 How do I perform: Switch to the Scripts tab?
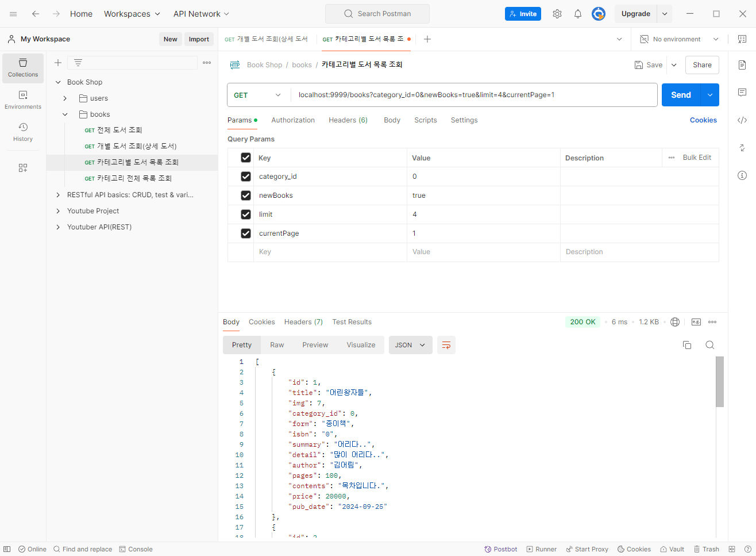(426, 120)
